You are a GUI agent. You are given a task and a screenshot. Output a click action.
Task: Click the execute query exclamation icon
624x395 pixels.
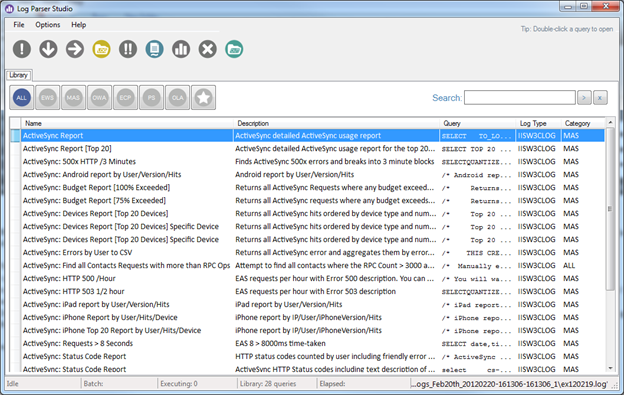[x=21, y=49]
